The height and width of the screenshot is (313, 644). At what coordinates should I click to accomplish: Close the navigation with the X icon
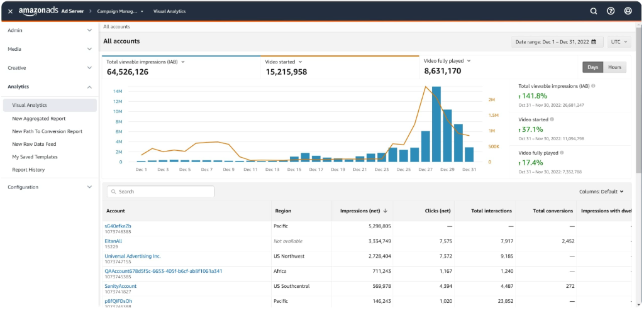coord(10,11)
